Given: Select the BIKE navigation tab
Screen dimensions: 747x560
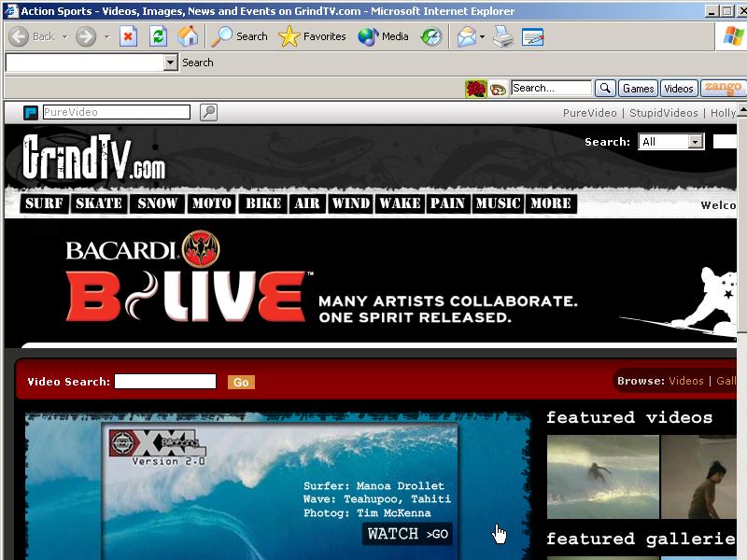Looking at the screenshot, I should coord(263,203).
